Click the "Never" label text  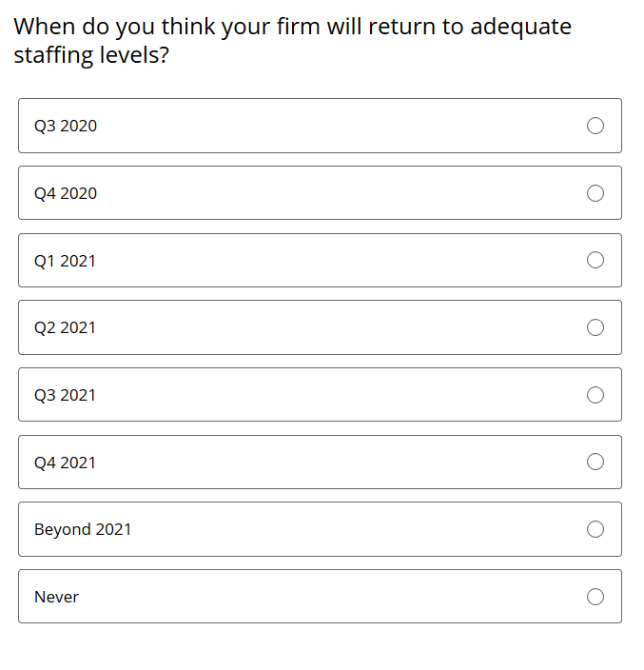[x=56, y=597]
